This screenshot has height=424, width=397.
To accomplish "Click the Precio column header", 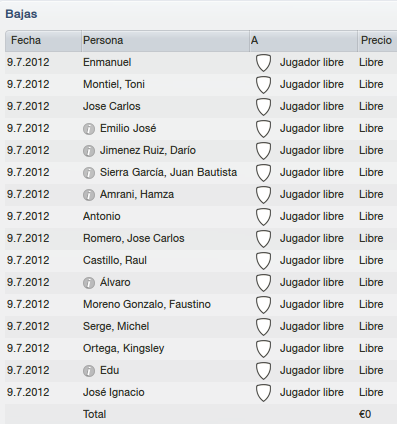I will (377, 41).
